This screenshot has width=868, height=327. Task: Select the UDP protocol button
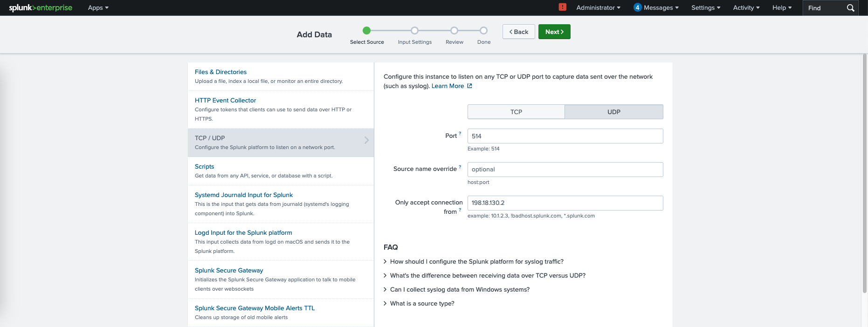click(x=613, y=112)
